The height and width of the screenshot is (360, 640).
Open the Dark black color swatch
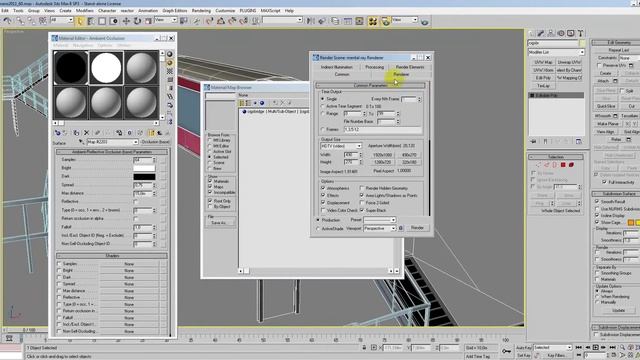[144, 176]
